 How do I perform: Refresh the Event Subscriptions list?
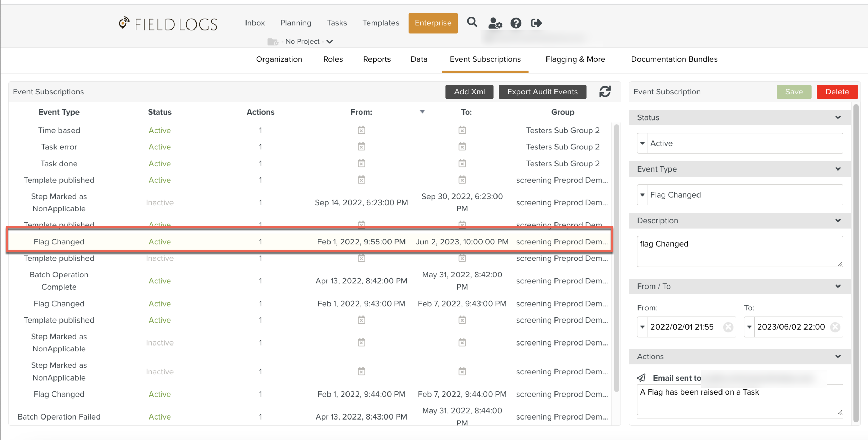pyautogui.click(x=605, y=92)
